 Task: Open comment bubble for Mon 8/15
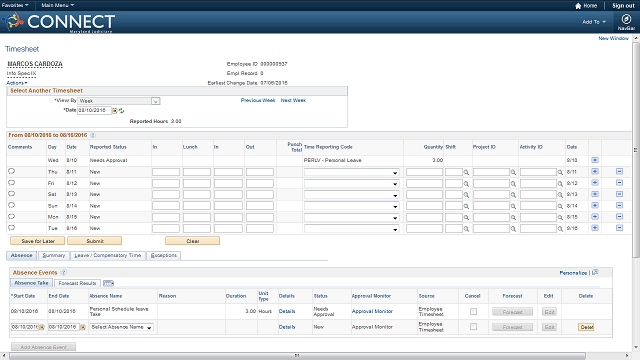[11, 217]
